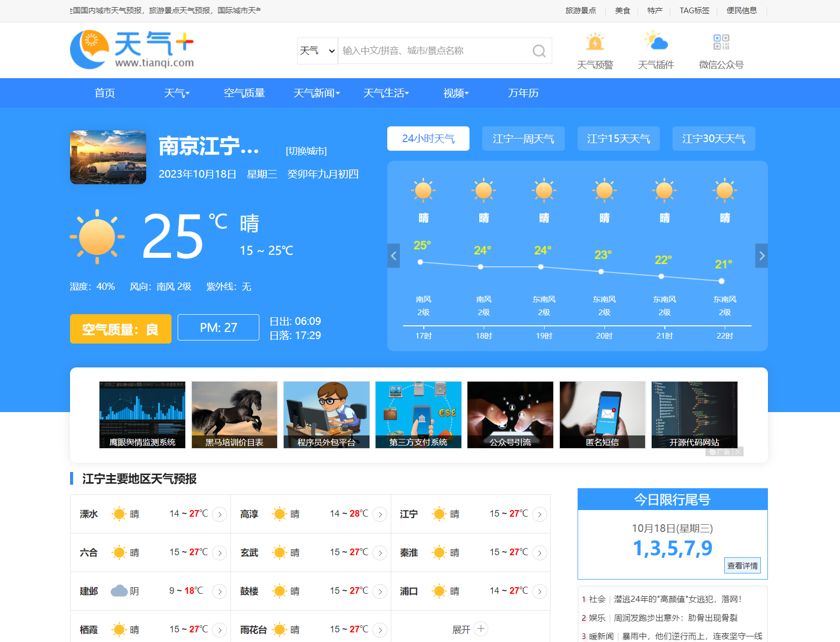Click the 查看详情 button under 今日限行尾号

click(x=743, y=565)
